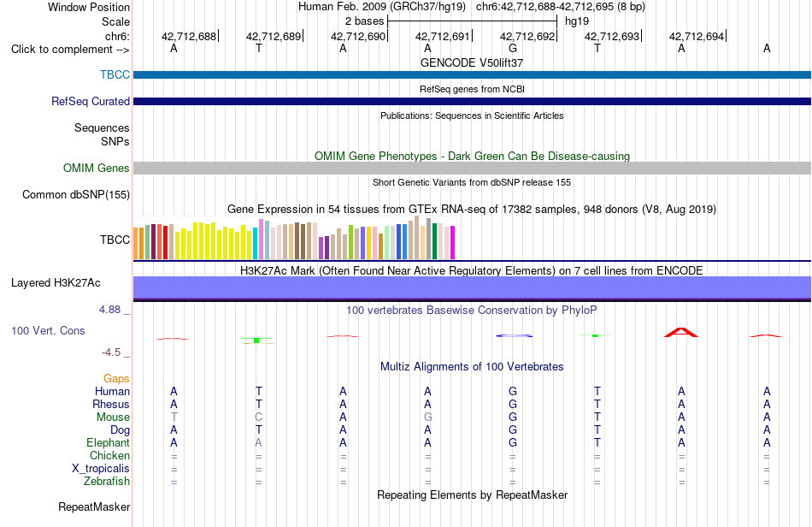The image size is (812, 527).
Task: Click the dark green bar in GTEx chart
Action: click(x=434, y=241)
